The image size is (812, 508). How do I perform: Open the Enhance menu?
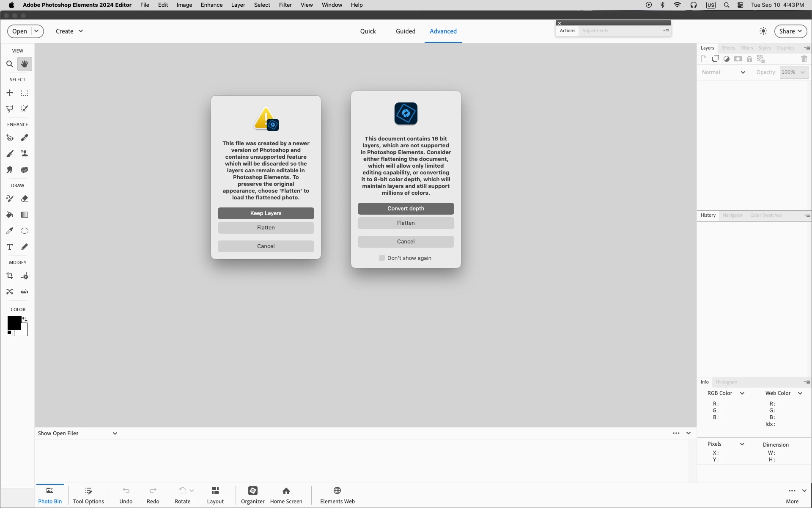[211, 5]
